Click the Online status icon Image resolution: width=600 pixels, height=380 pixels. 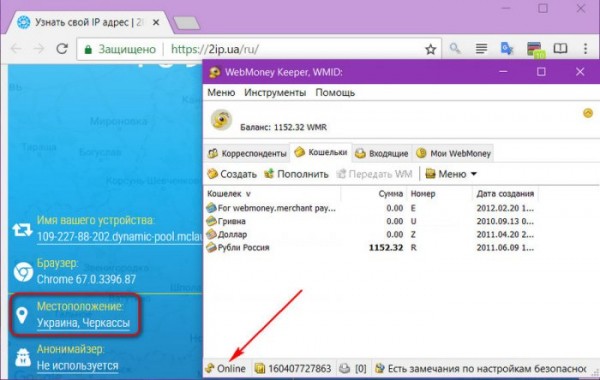pyautogui.click(x=210, y=369)
